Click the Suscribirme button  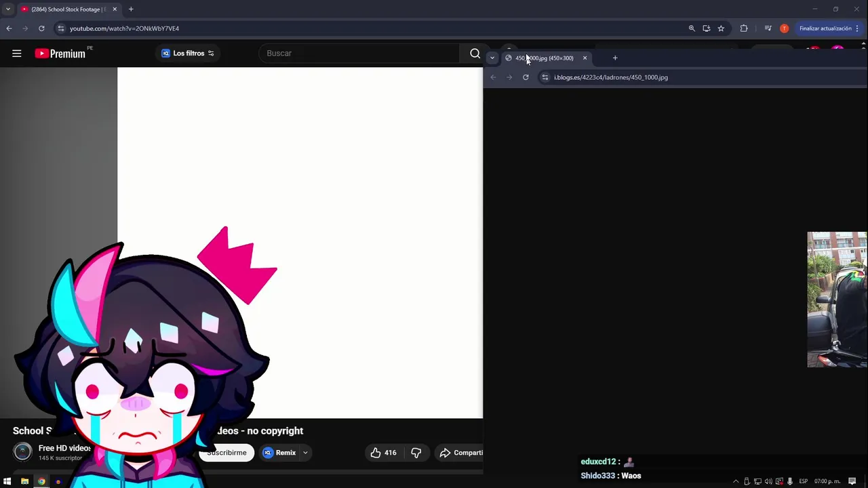pos(226,453)
